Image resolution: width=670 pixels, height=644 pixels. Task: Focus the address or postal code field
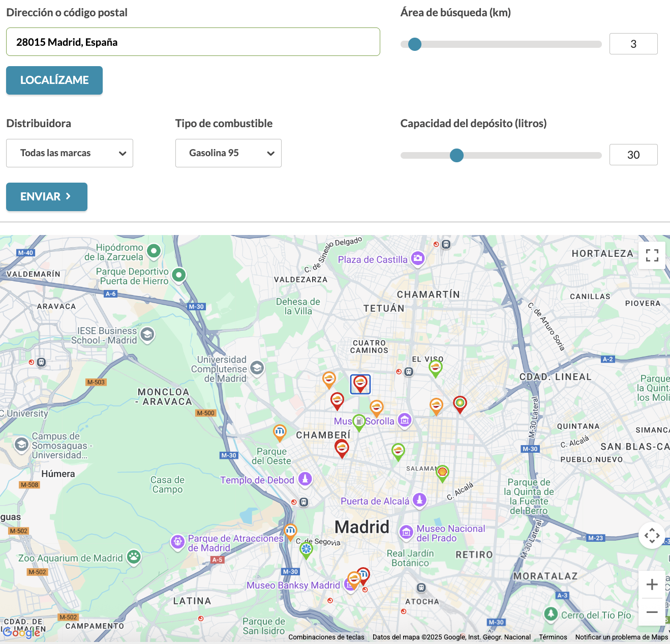tap(193, 42)
